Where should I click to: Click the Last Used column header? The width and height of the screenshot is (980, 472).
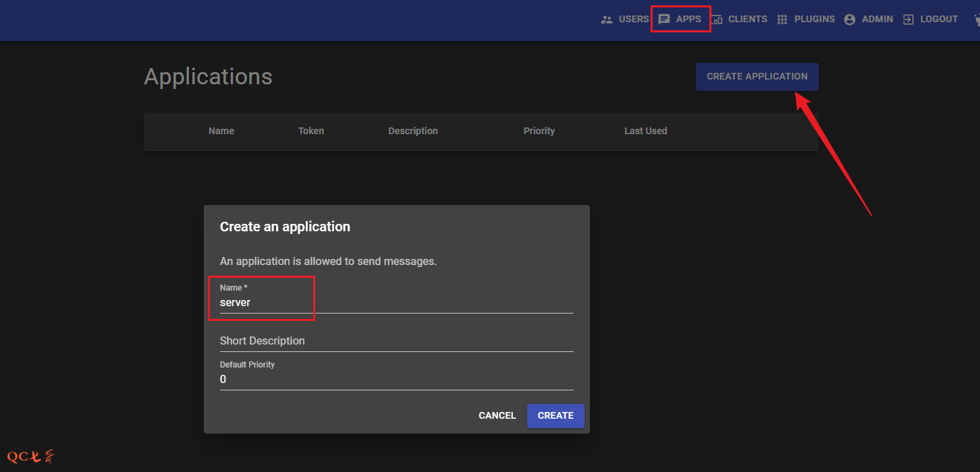coord(645,131)
